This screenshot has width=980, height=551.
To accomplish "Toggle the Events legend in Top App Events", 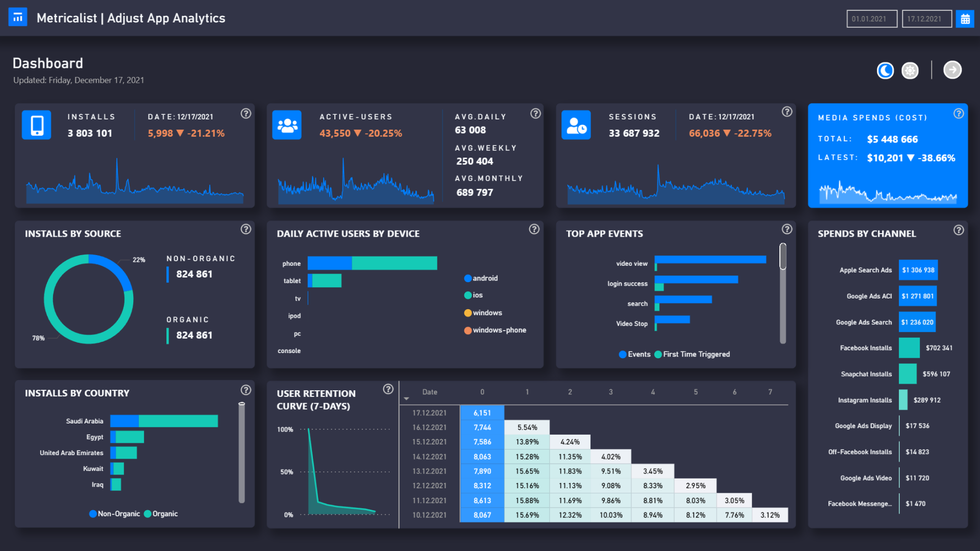I will pyautogui.click(x=634, y=354).
